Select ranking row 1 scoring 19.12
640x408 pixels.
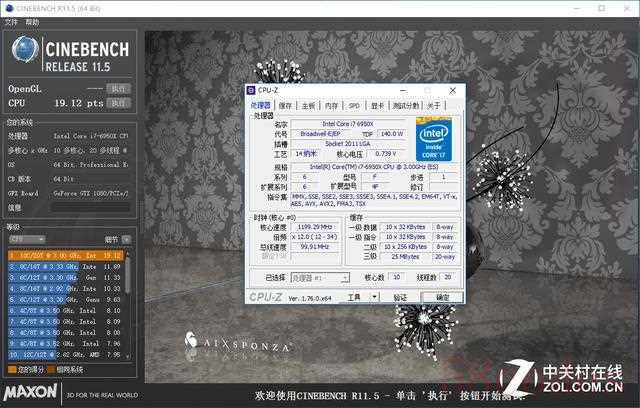(65, 255)
